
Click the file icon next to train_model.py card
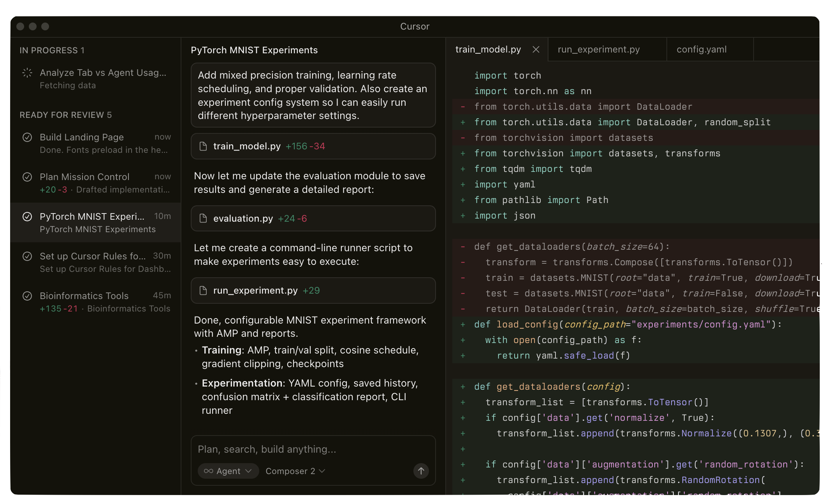point(203,146)
